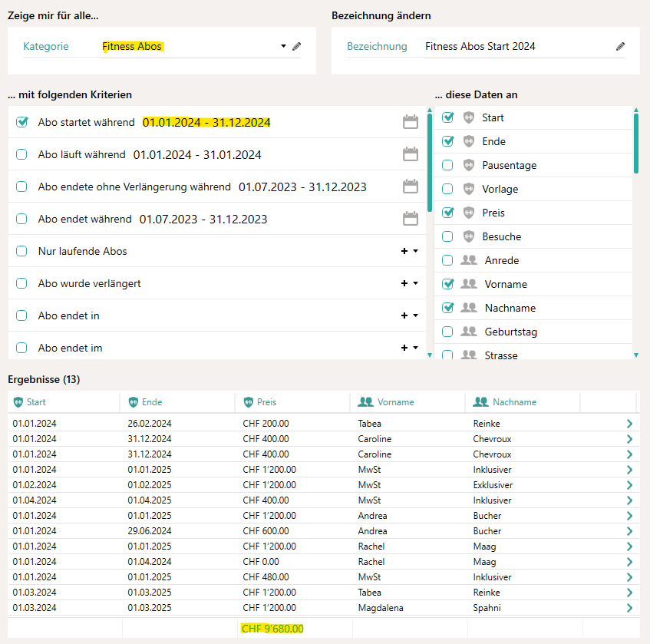Click plus icon on 'Abo wurde verlängert'

coord(404,283)
